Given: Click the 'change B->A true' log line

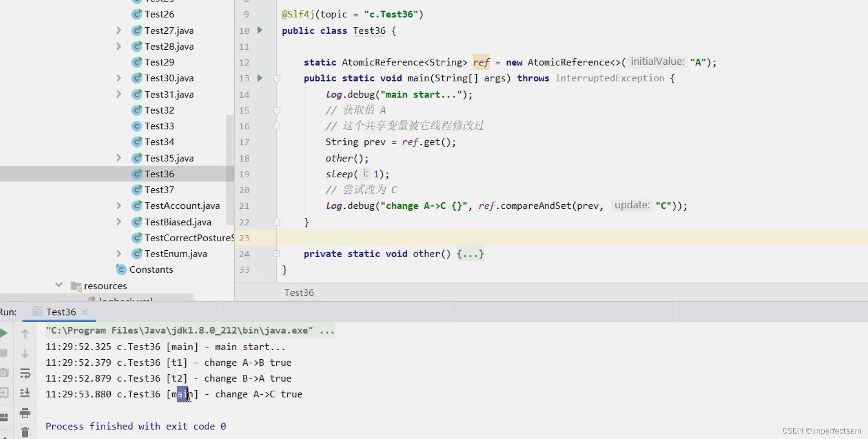Looking at the screenshot, I should (x=168, y=378).
